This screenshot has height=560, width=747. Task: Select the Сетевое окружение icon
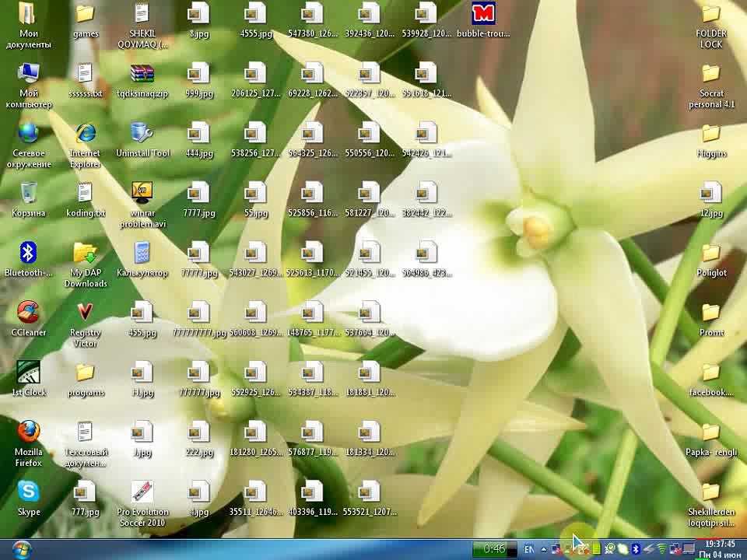pyautogui.click(x=29, y=133)
